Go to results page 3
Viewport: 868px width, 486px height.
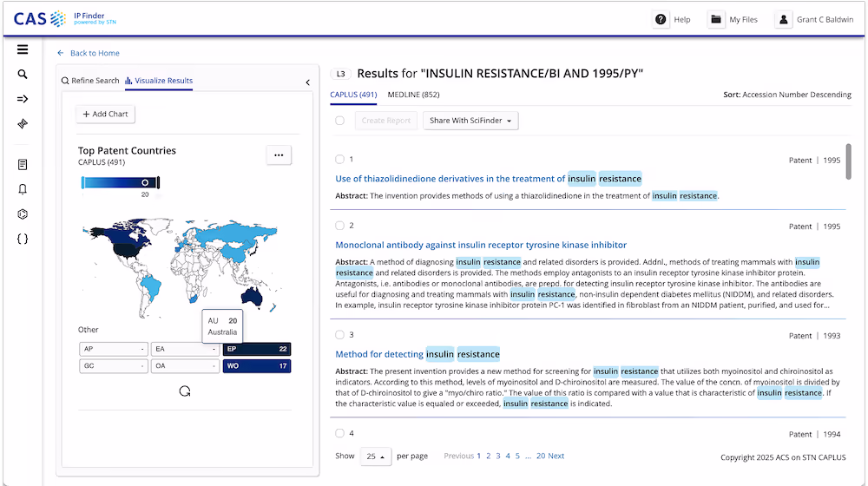coord(498,456)
